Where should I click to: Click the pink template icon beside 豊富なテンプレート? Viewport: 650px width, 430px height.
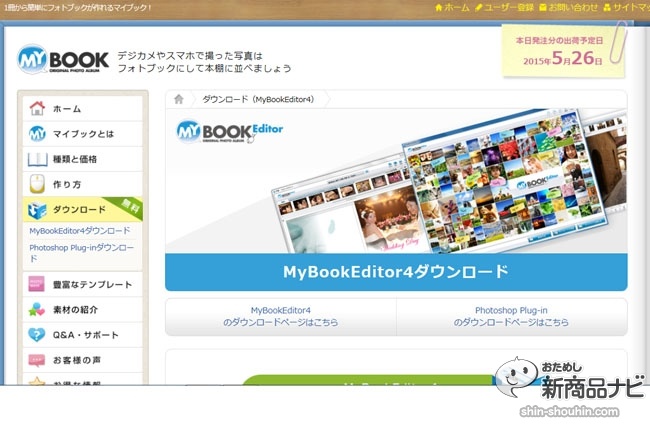36,284
